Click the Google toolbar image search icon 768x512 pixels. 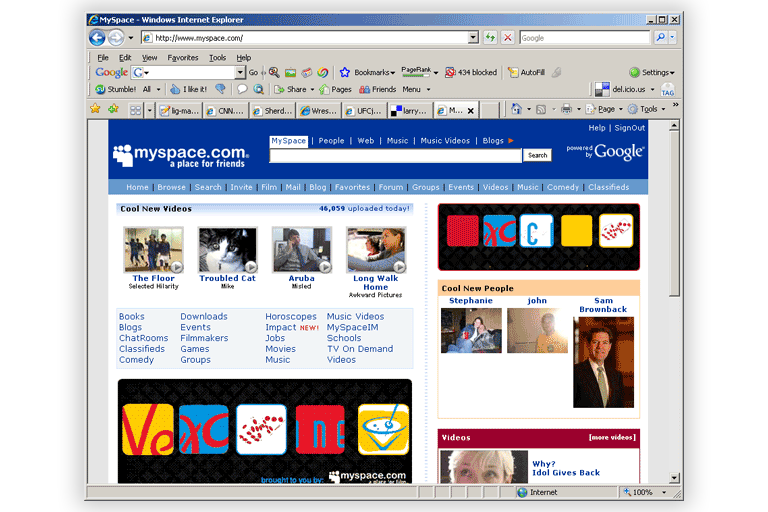[x=290, y=73]
